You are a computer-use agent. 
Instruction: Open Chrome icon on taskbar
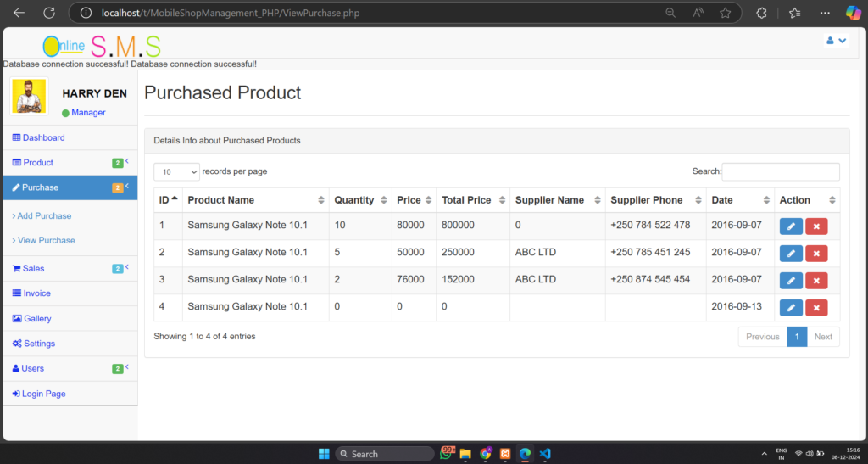(486, 454)
